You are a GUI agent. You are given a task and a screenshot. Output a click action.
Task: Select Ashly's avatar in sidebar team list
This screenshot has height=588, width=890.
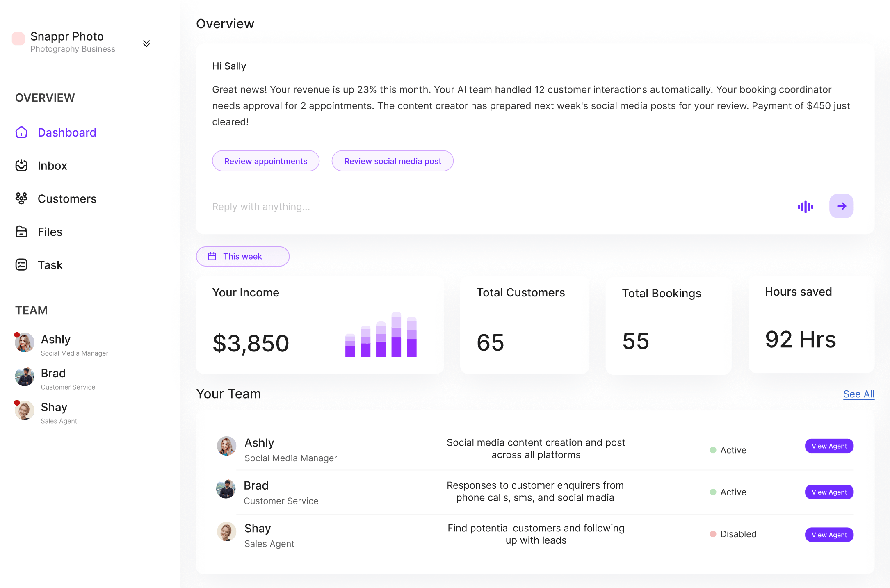[25, 343]
